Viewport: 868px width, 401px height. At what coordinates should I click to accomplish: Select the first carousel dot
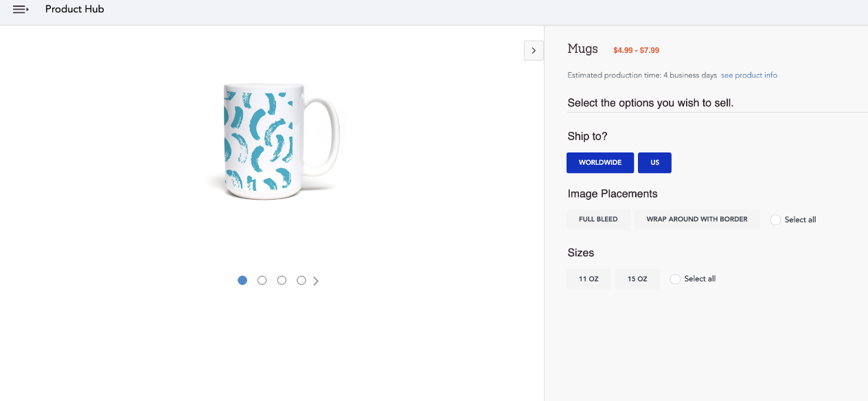242,280
